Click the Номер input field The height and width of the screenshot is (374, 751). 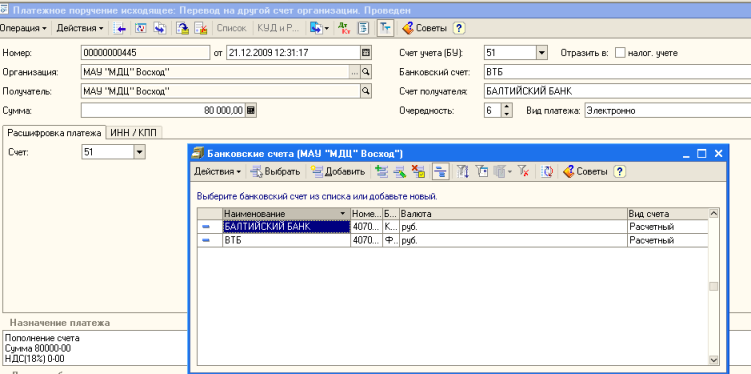coord(146,53)
